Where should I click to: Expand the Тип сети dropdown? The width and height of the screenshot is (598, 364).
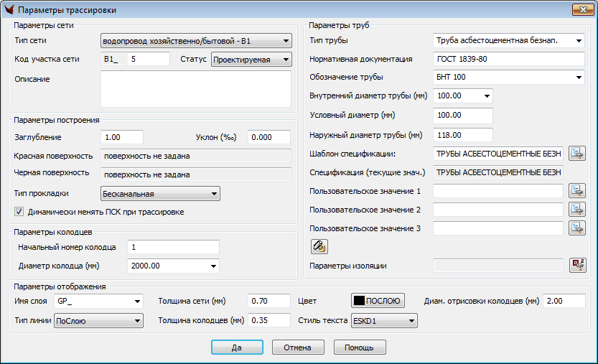tap(286, 41)
